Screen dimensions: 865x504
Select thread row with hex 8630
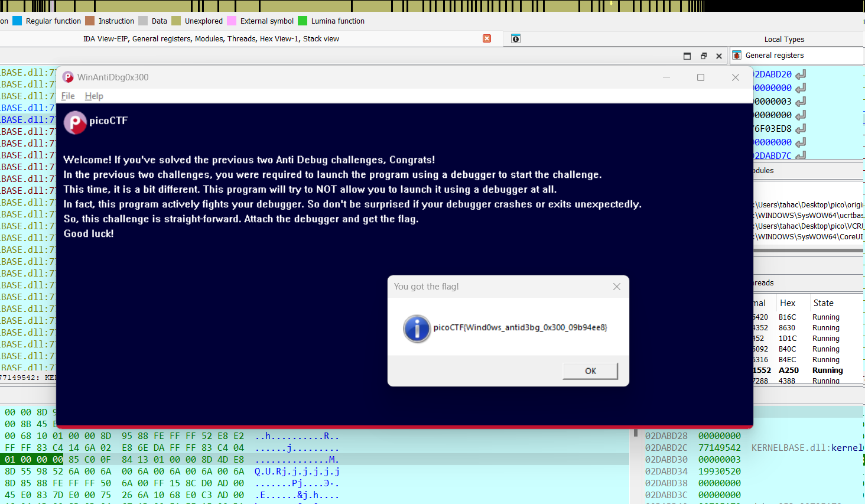[808, 328]
